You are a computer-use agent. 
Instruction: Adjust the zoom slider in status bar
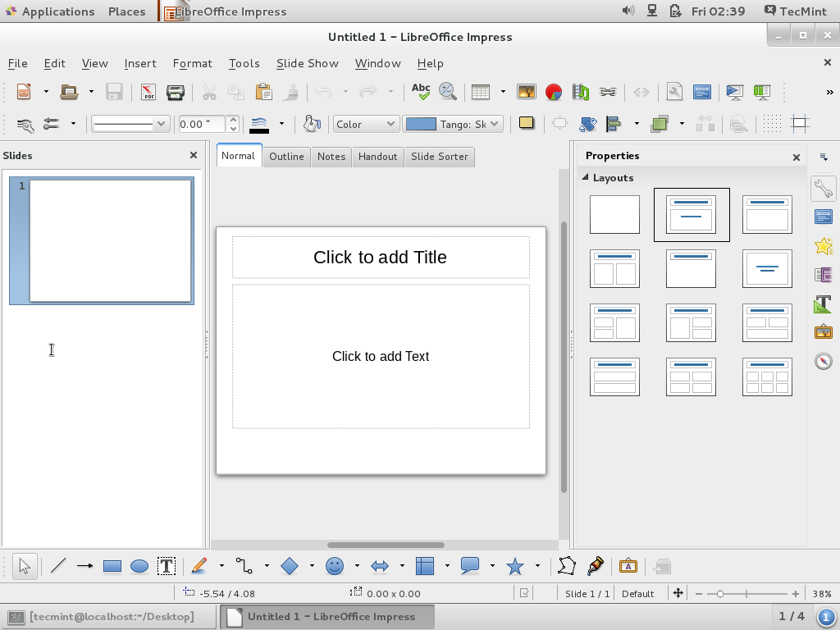(x=719, y=594)
